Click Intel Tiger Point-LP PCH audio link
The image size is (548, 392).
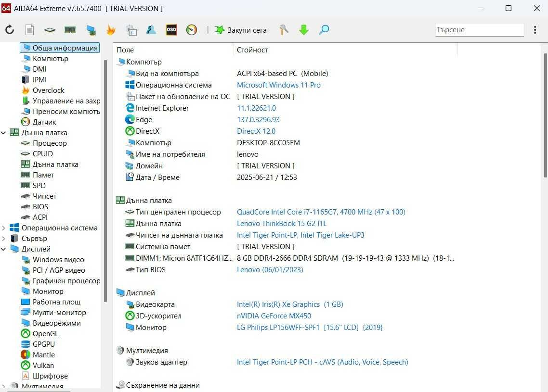tap(323, 362)
